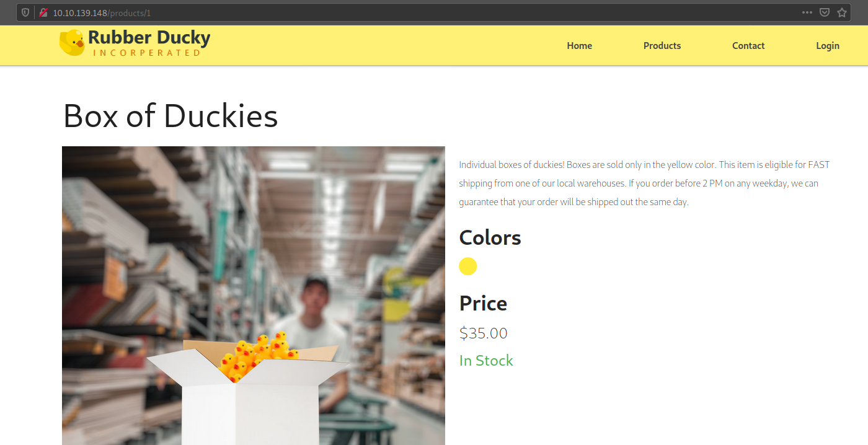Click the tracking protection shield icon
Viewport: 868px width, 445px height.
point(25,12)
